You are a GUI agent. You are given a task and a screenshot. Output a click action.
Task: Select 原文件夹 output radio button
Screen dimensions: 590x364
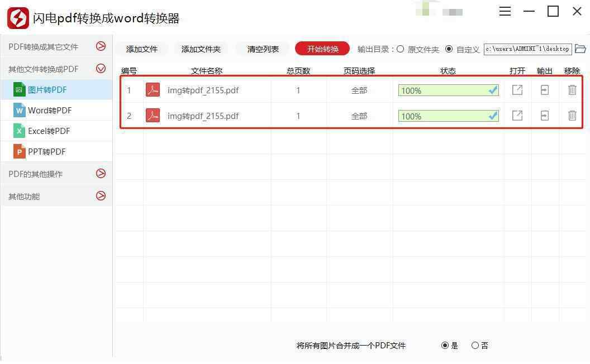(x=401, y=49)
